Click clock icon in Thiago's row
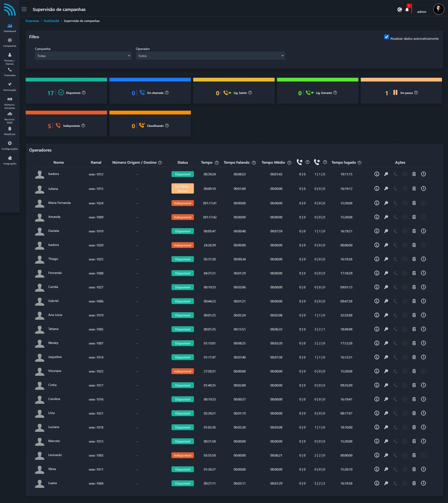The image size is (448, 503). tap(423, 259)
